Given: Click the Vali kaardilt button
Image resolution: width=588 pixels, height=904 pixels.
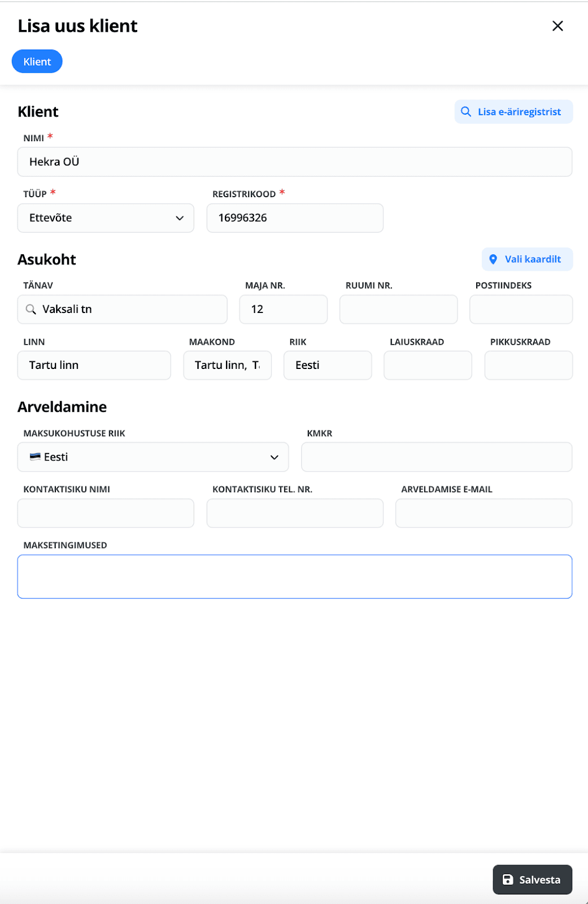Looking at the screenshot, I should point(527,259).
